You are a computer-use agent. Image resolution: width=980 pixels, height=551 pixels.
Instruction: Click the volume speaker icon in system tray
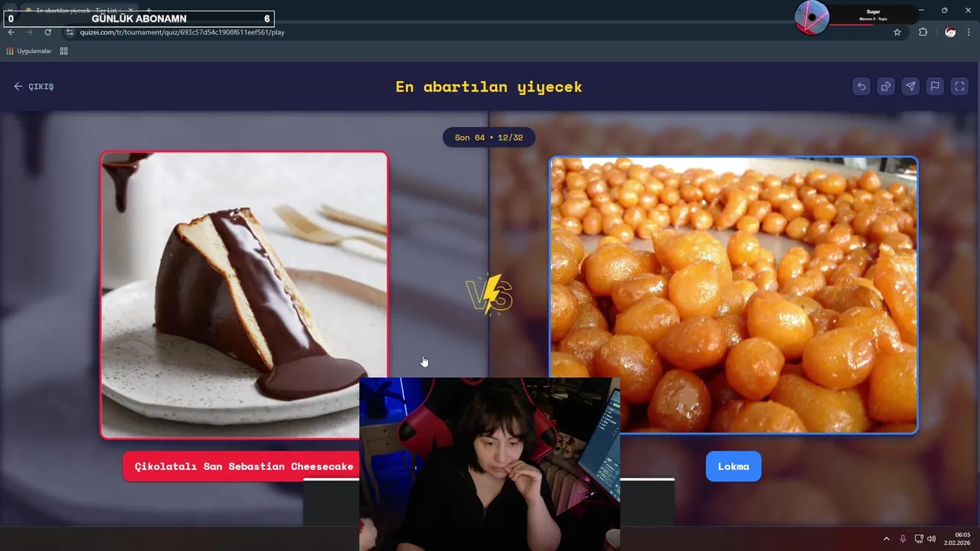[932, 539]
